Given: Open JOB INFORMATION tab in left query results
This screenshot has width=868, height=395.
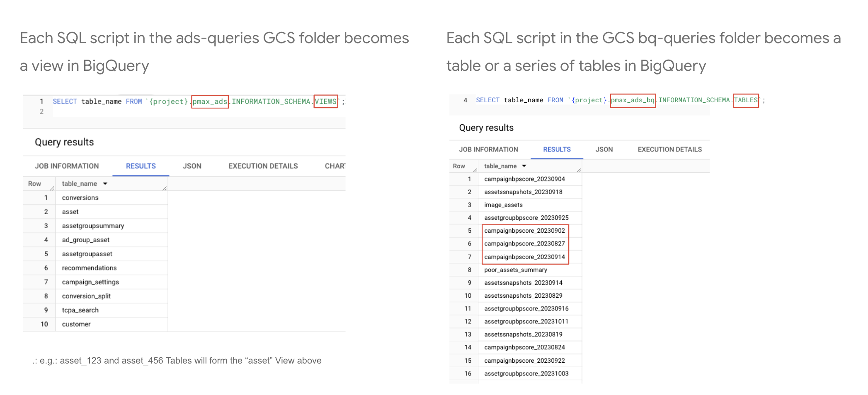Looking at the screenshot, I should pyautogui.click(x=67, y=166).
